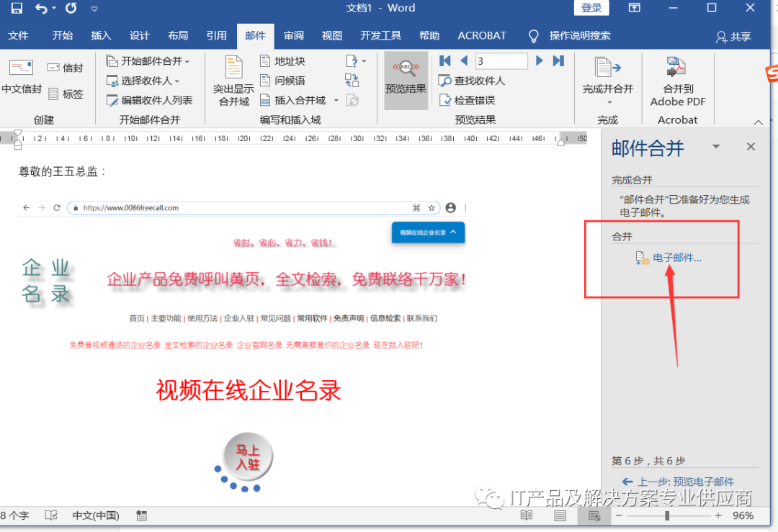Click 查找收件人 find recipient
Screen dimensions: 778x532
(472, 81)
